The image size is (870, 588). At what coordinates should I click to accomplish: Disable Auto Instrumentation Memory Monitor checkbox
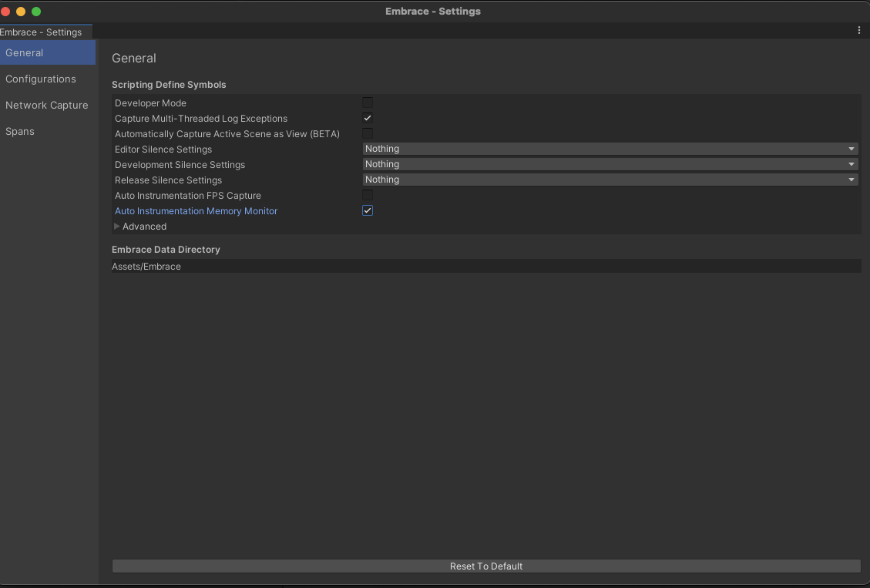coord(368,211)
